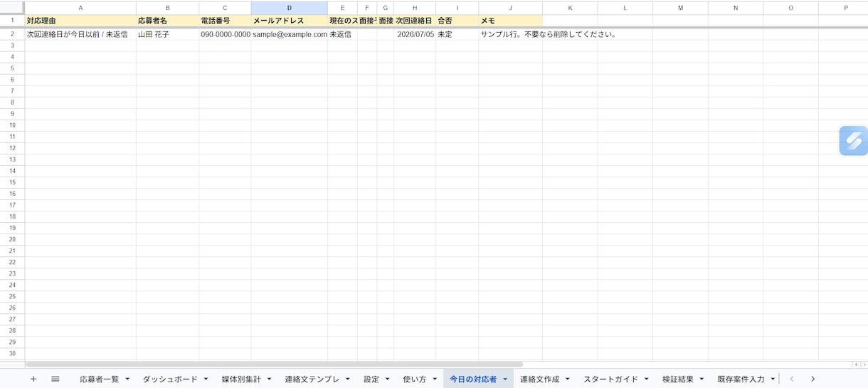Switch to 連絡文作成 sheet tab
Viewport: 868px width, 388px height.
(x=540, y=379)
